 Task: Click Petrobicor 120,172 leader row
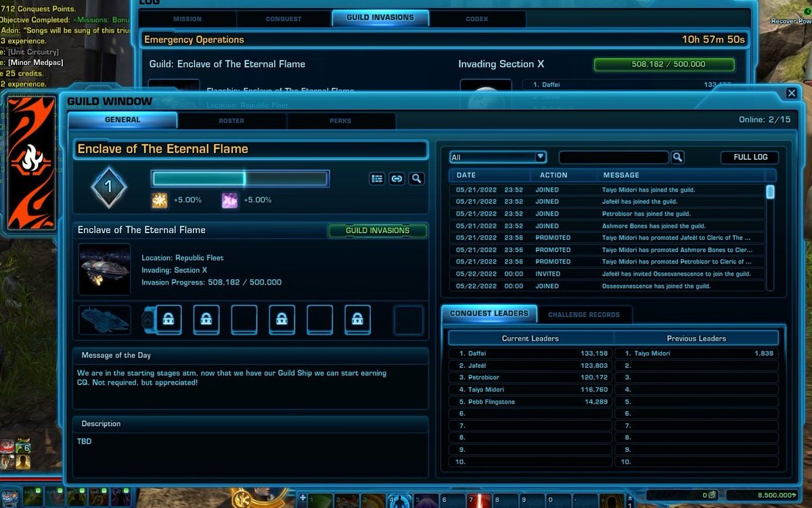tap(531, 377)
